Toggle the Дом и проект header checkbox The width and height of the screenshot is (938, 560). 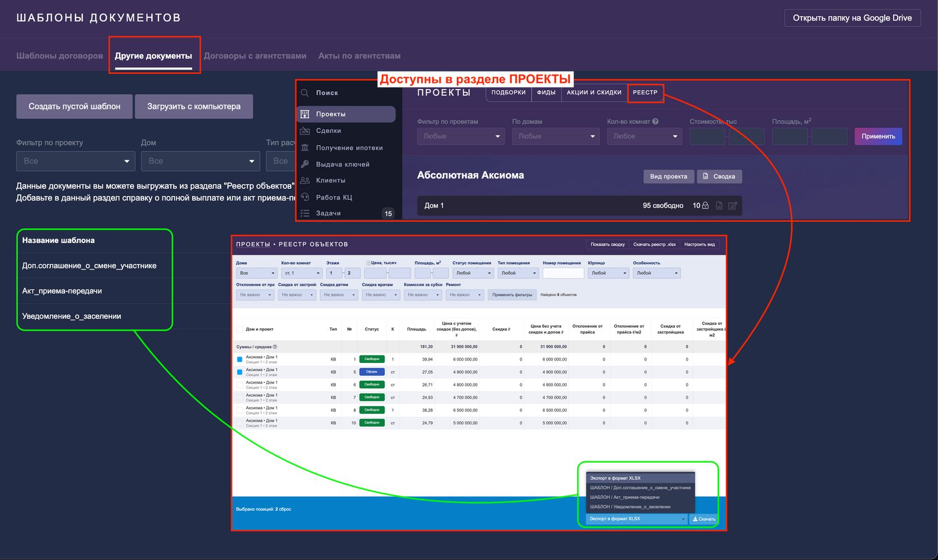(x=240, y=329)
